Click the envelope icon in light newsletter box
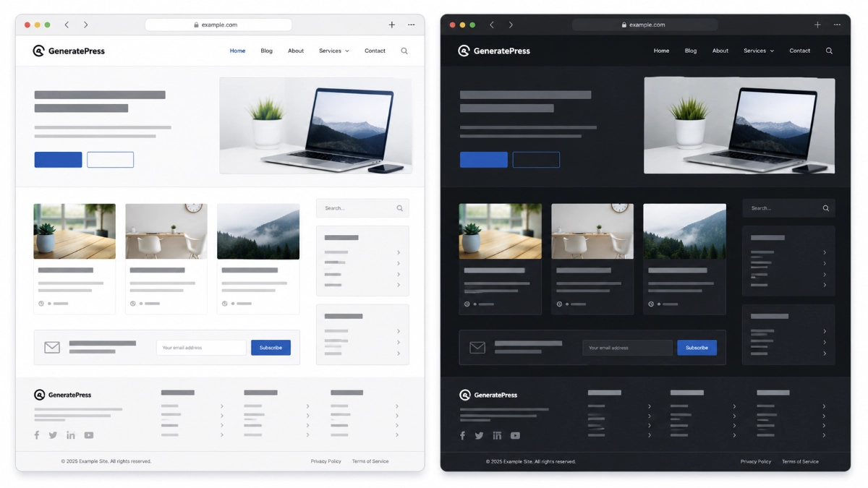Screen dimensions: 868x488 pyautogui.click(x=52, y=348)
